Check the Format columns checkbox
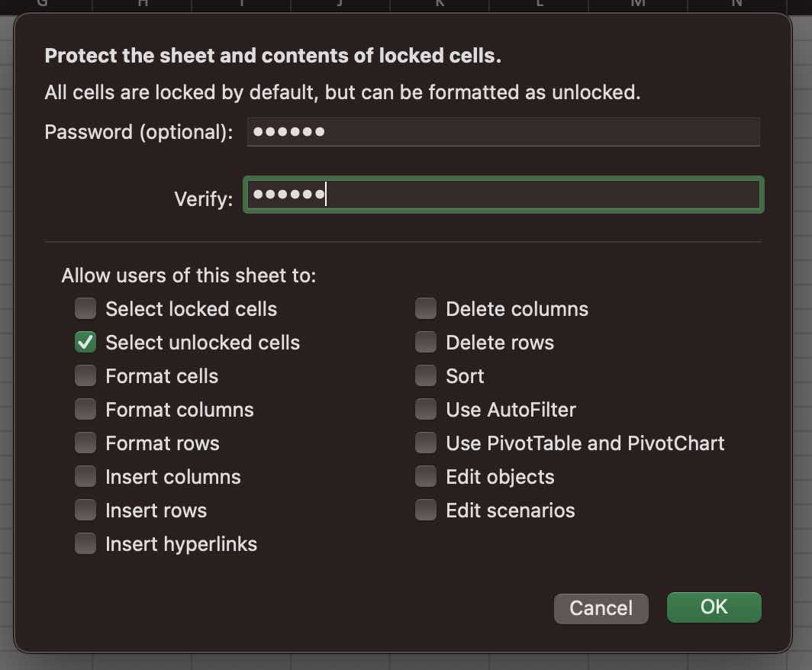 click(85, 409)
